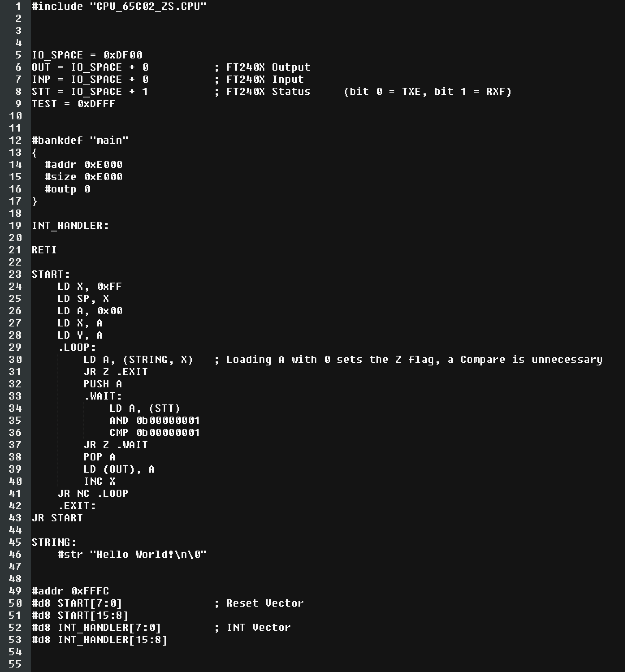Click the "Hello World!\n\0" string literal
This screenshot has width=625, height=672.
148,555
